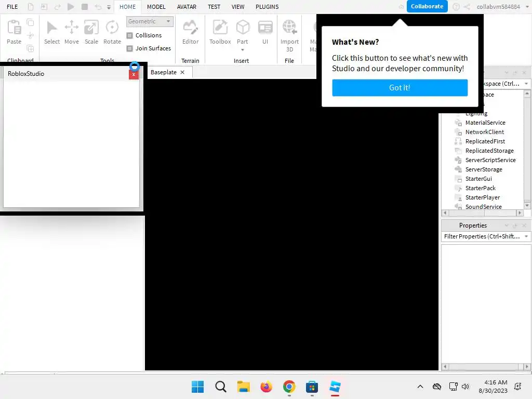Click Properties panel options chevron
Screen dimensions: 532x399
pos(507,225)
